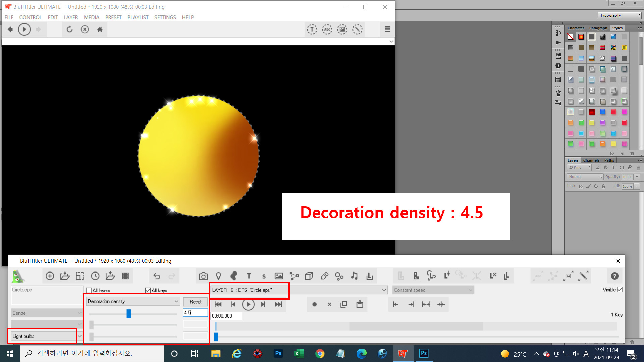644x362 pixels.
Task: Add a picture layer icon
Action: [x=279, y=276]
